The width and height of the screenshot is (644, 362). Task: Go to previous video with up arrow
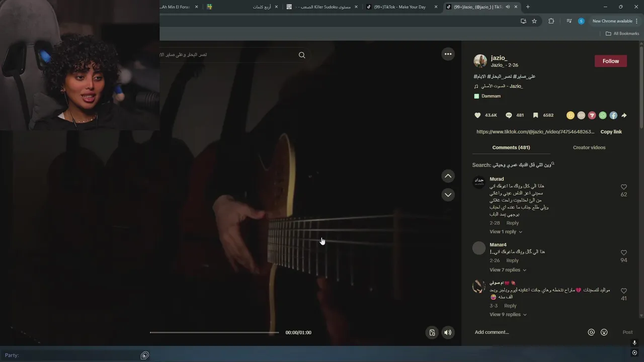pos(448,176)
